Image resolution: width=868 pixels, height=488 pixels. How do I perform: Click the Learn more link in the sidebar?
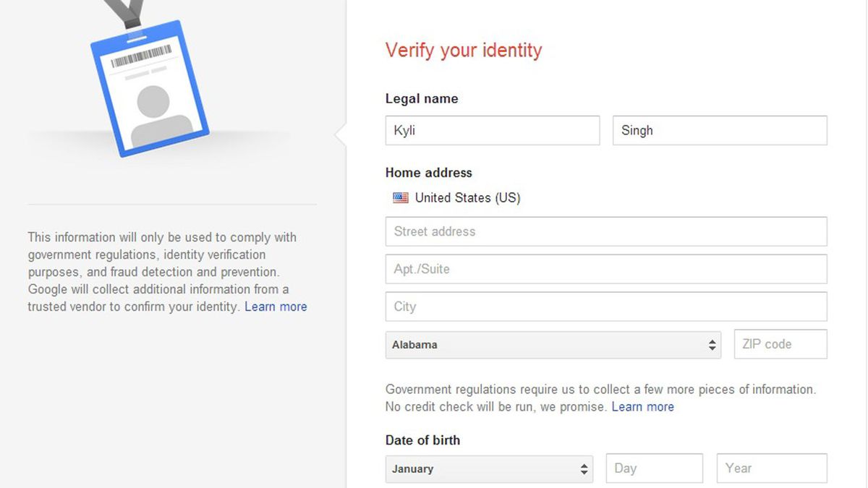[276, 307]
